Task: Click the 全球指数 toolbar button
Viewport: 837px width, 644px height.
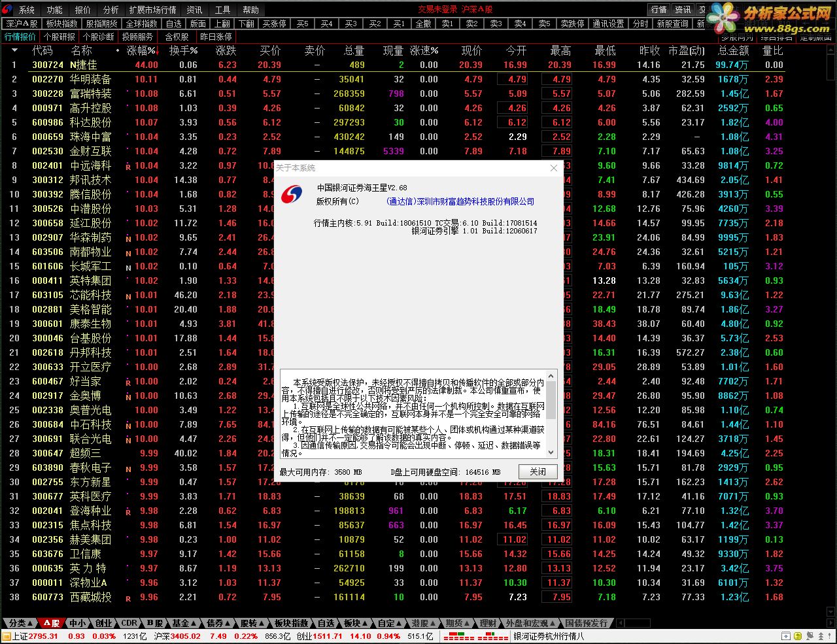Action: click(142, 24)
